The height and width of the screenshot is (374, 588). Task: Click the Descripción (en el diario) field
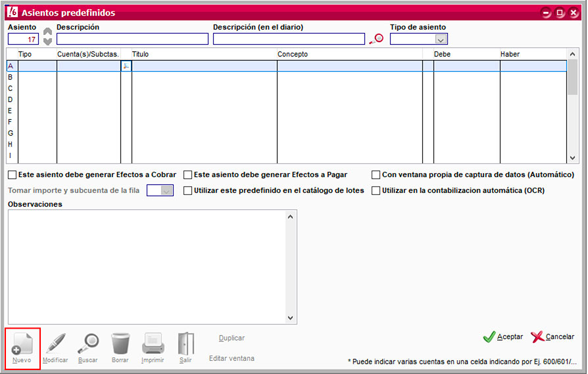point(289,39)
